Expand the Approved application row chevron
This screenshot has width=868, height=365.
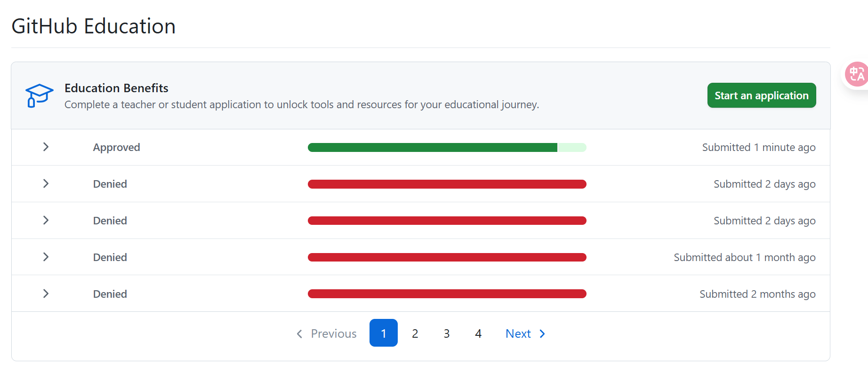pyautogui.click(x=46, y=147)
